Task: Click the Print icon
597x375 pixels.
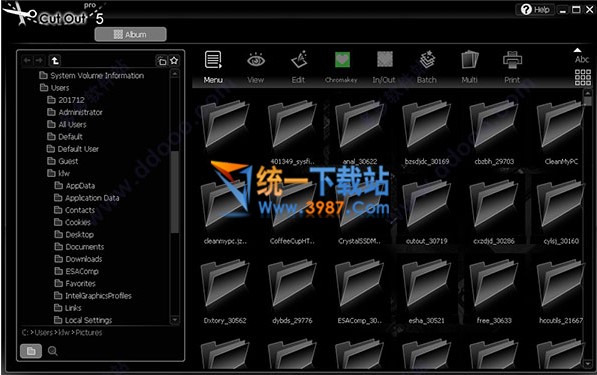Action: click(x=512, y=67)
